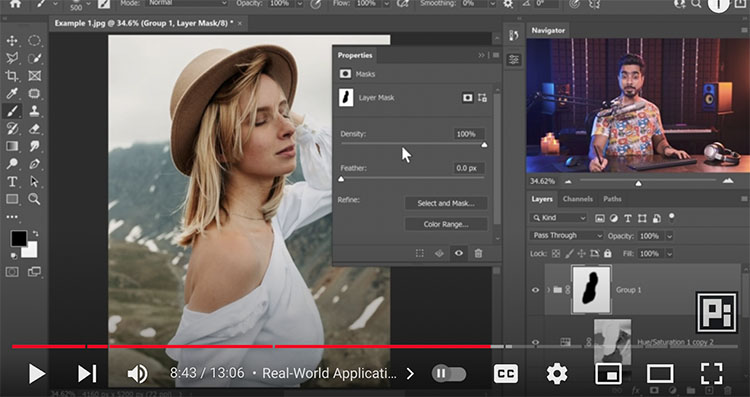Select the Frame tool
Viewport: 750px width, 397px height.
34,76
